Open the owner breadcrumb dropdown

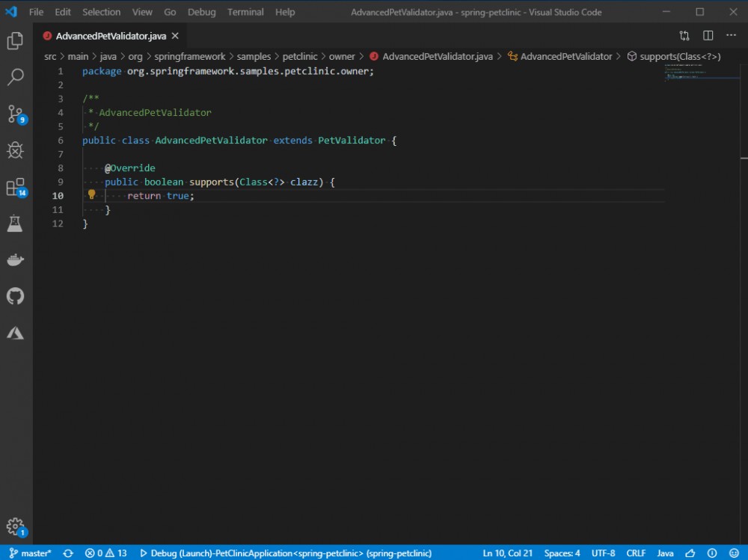coord(342,56)
